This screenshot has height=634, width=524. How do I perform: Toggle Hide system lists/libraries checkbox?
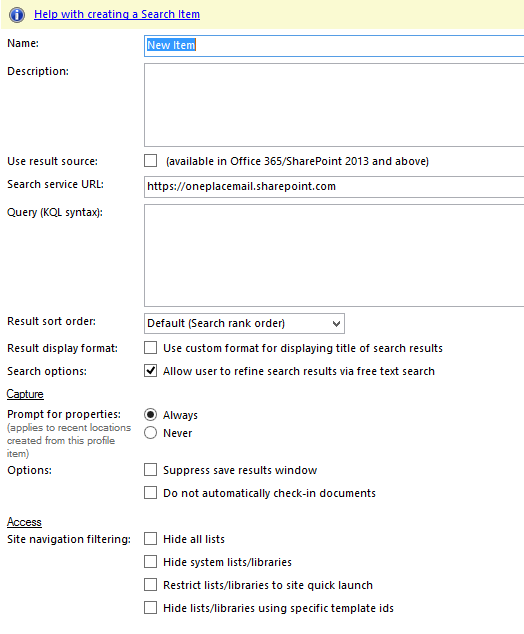click(x=151, y=562)
